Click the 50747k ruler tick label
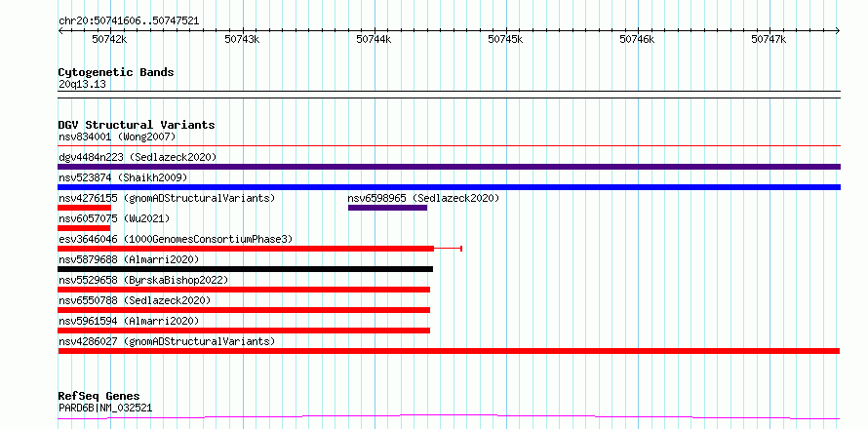868x429 pixels. 769,39
